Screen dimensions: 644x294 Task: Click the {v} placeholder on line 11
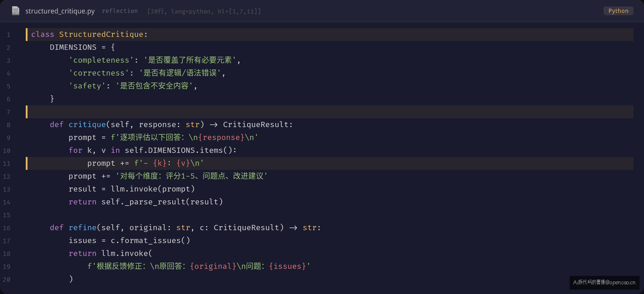click(x=183, y=163)
